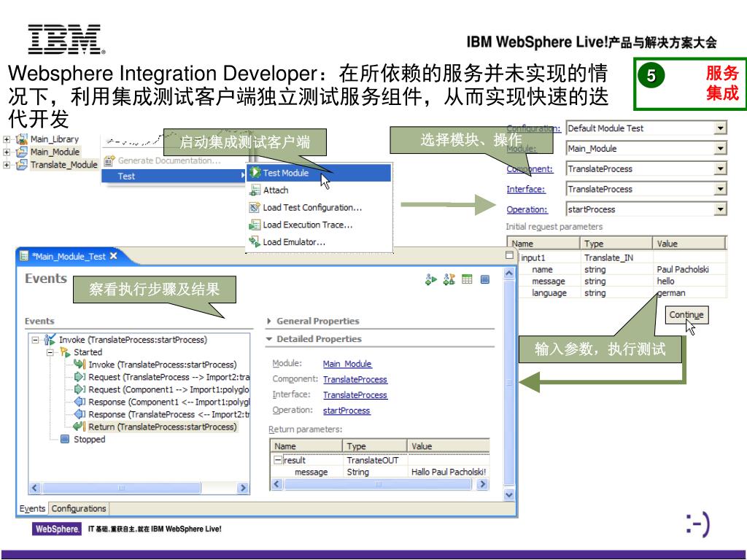Screen dimensions: 747x560
Task: Open the Main_Module link in Detailed Properties
Action: 347,364
